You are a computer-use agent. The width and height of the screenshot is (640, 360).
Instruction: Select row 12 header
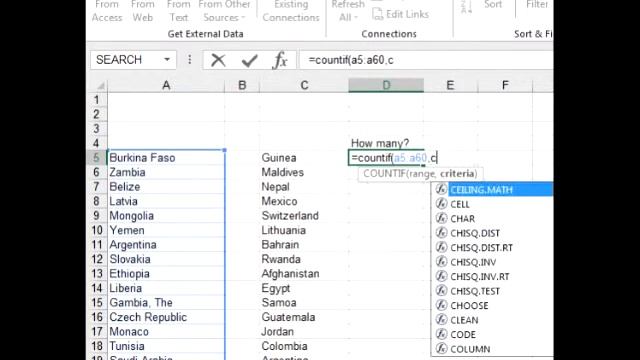pos(97,259)
